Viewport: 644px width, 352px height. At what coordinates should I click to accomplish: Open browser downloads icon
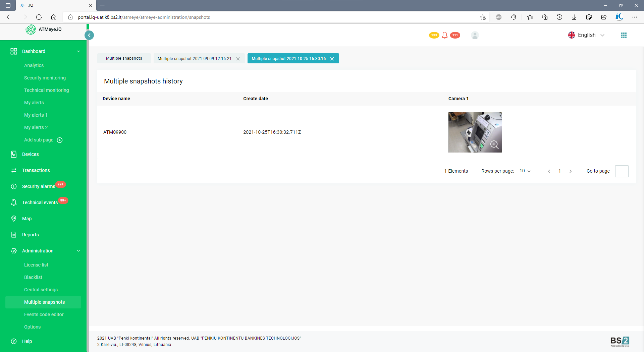click(574, 17)
